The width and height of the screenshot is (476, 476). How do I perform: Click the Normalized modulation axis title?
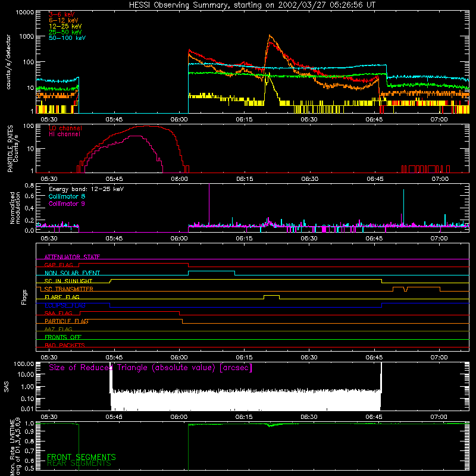[x=14, y=208]
